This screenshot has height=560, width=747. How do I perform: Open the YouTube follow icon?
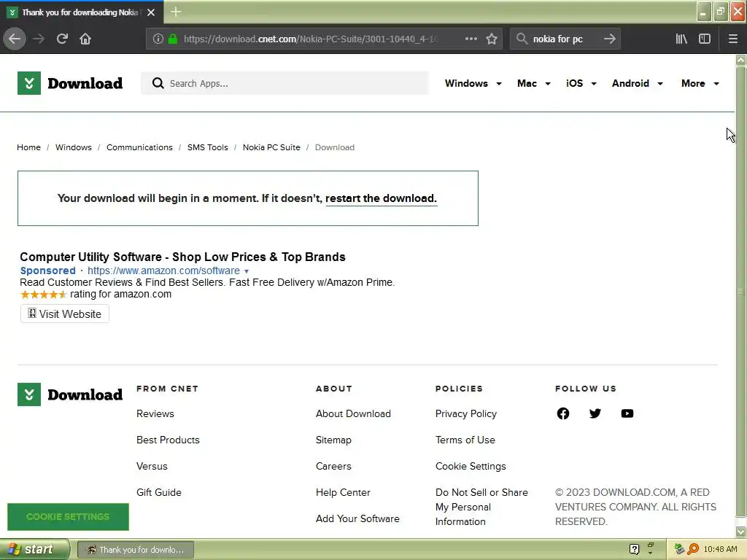click(x=627, y=413)
